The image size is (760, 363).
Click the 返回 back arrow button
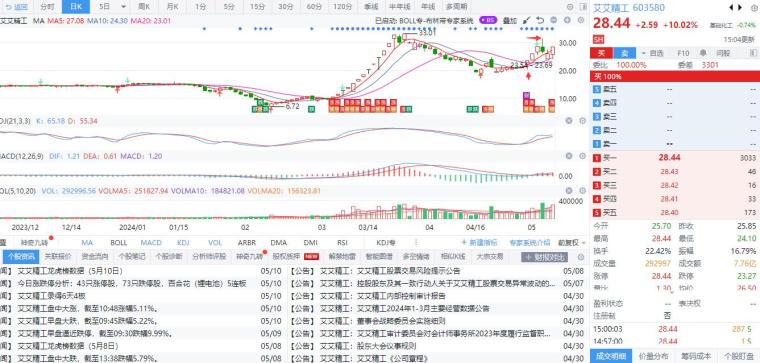pos(16,7)
